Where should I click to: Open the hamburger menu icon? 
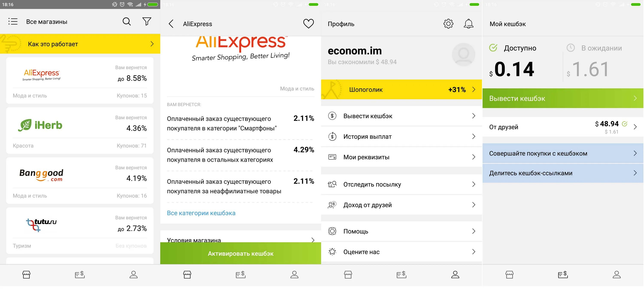tap(13, 21)
